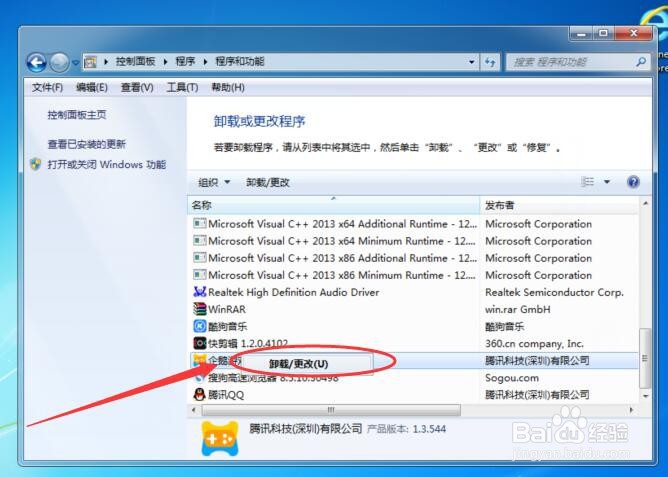Select 控制面板 in the address breadcrumb
Screen dimensions: 668x477
click(135, 62)
